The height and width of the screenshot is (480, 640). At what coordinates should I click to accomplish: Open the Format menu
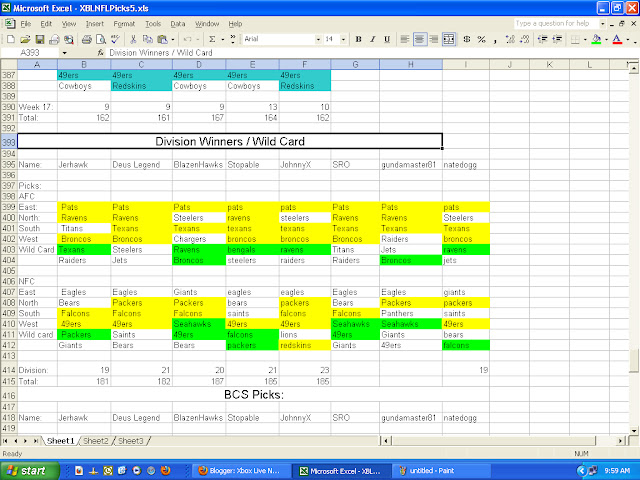click(124, 24)
